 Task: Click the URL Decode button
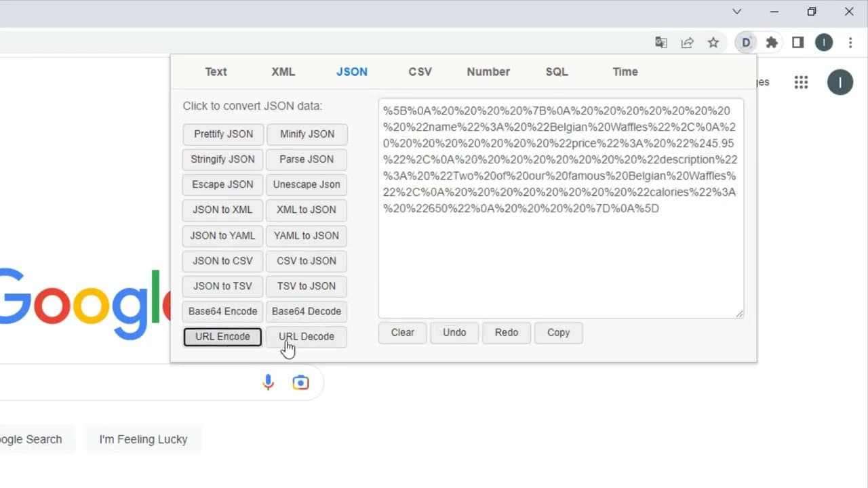coord(307,337)
